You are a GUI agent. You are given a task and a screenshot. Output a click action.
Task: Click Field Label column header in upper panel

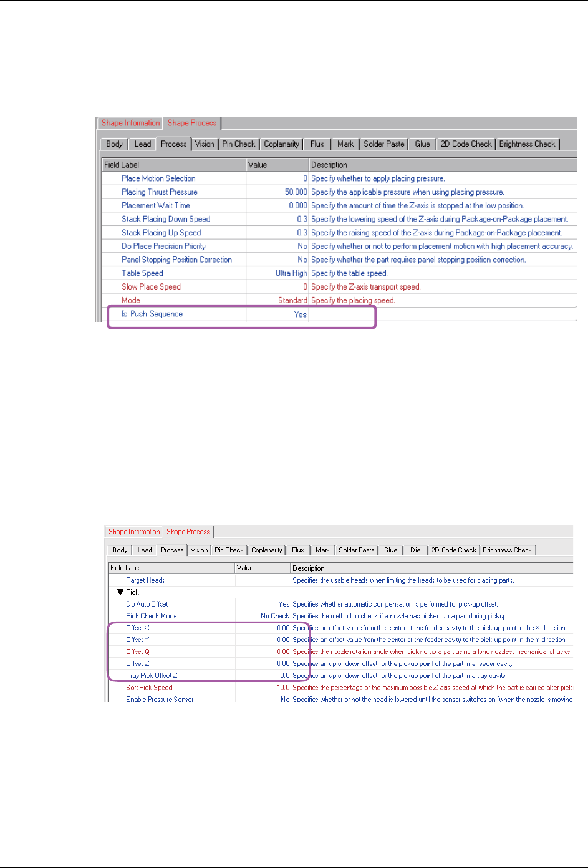pos(174,165)
